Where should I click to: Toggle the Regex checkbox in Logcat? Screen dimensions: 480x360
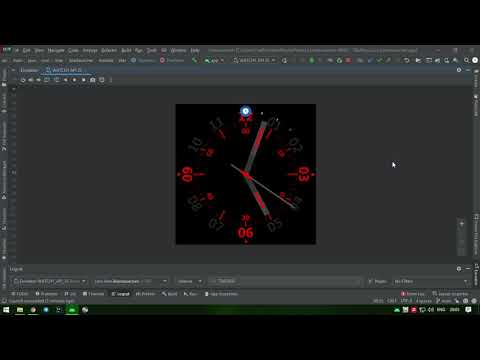click(370, 281)
